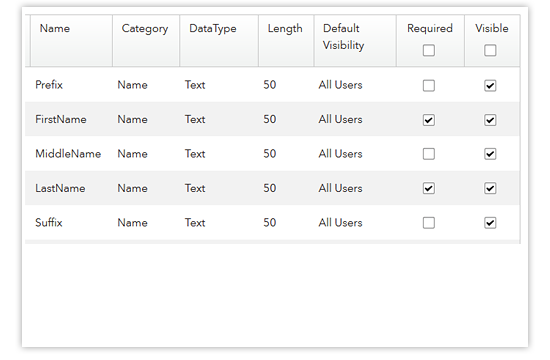This screenshot has height=360, width=550.
Task: Click All Users visibility for Prefix
Action: [x=340, y=85]
